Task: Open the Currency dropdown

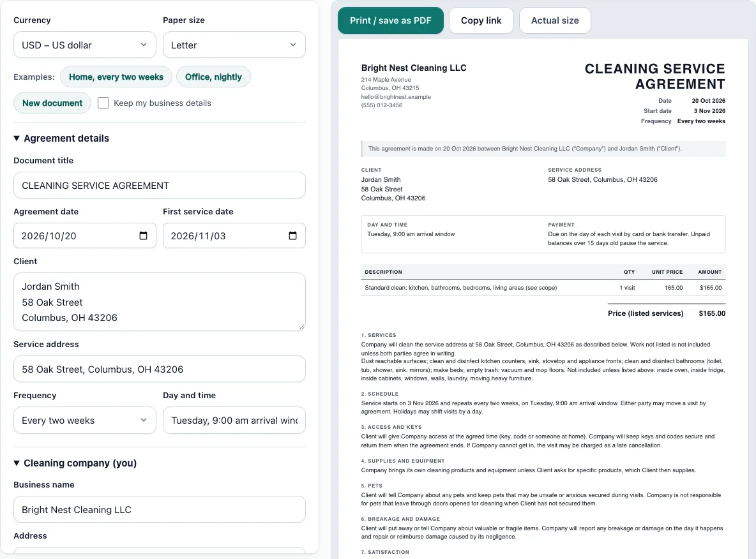Action: (x=85, y=45)
